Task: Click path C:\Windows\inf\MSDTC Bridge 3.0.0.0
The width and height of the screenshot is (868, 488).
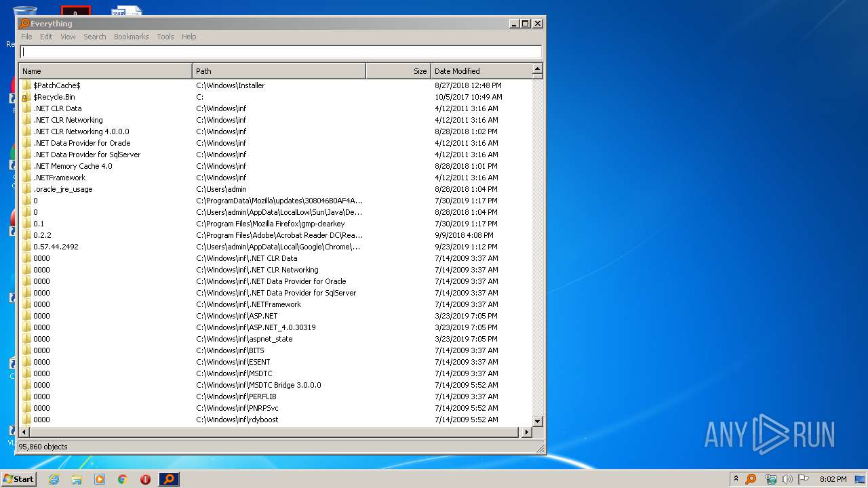Action: 258,385
